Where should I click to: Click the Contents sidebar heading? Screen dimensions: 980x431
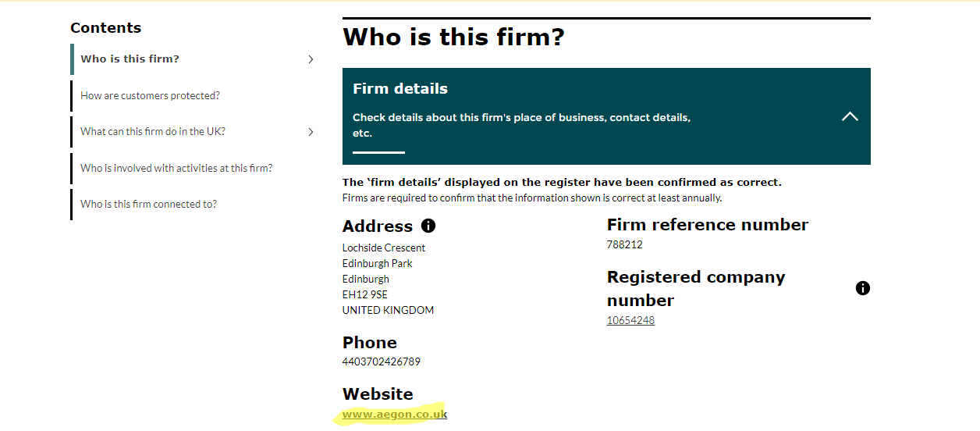106,28
